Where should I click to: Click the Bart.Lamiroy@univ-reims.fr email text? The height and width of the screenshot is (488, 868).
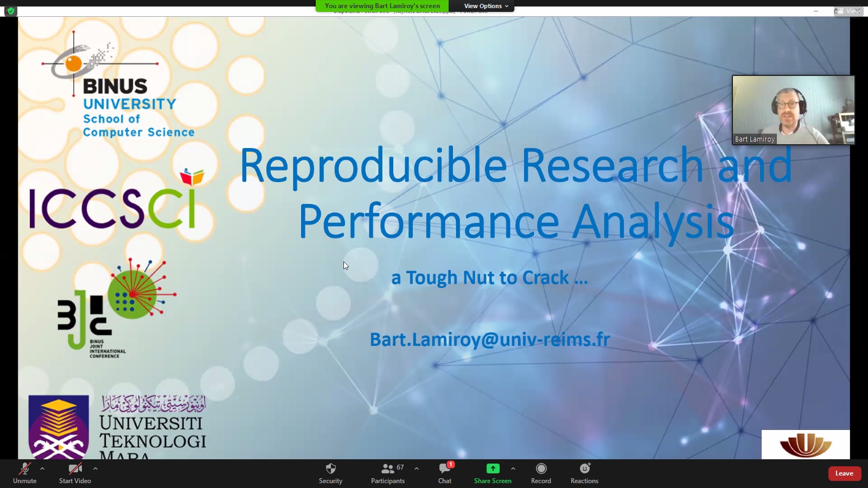tap(489, 339)
